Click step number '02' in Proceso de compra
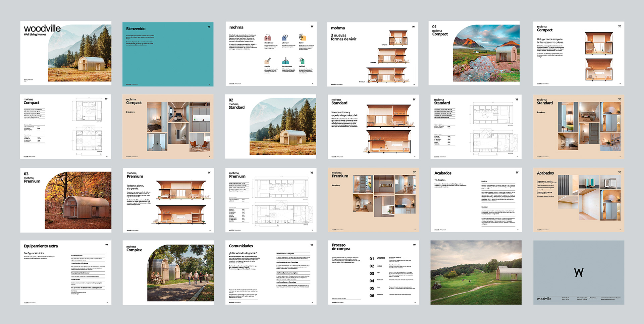Screen dimensions: 644x324 tap(372, 266)
